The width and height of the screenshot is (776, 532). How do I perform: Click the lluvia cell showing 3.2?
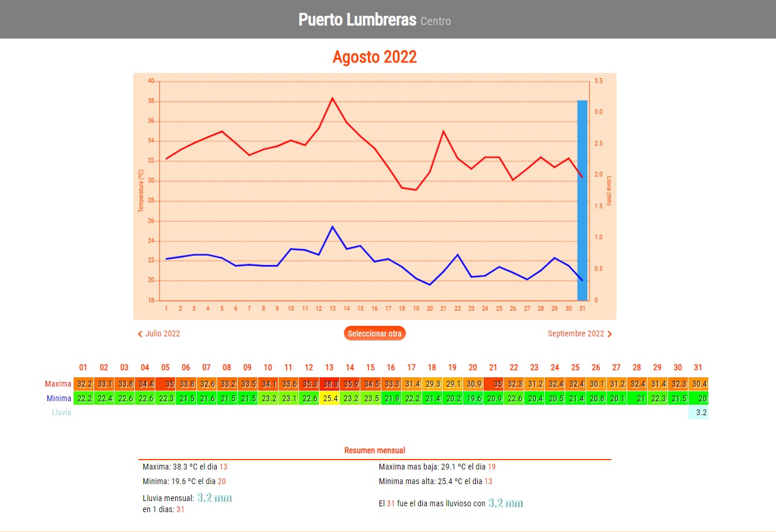coord(698,412)
